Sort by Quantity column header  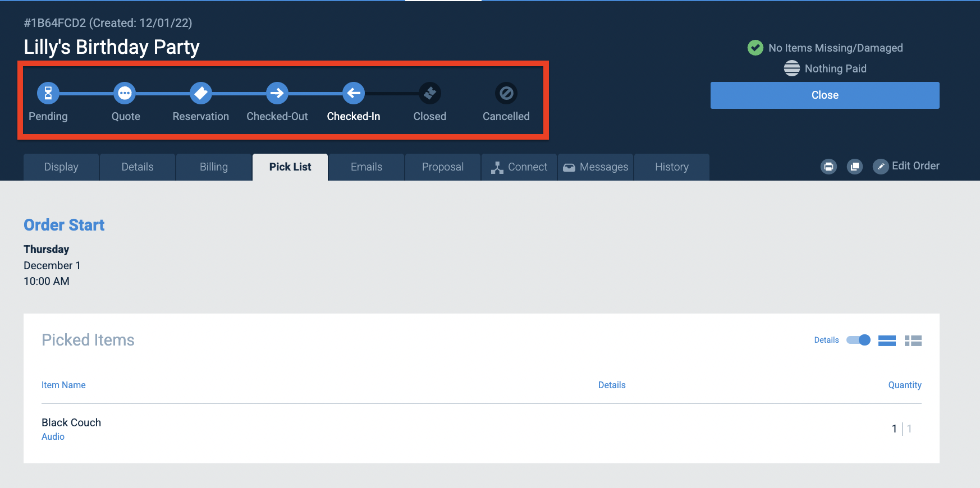coord(905,385)
